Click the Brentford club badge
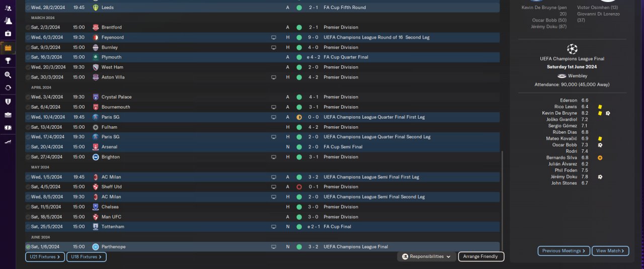644x269 pixels. click(x=96, y=27)
